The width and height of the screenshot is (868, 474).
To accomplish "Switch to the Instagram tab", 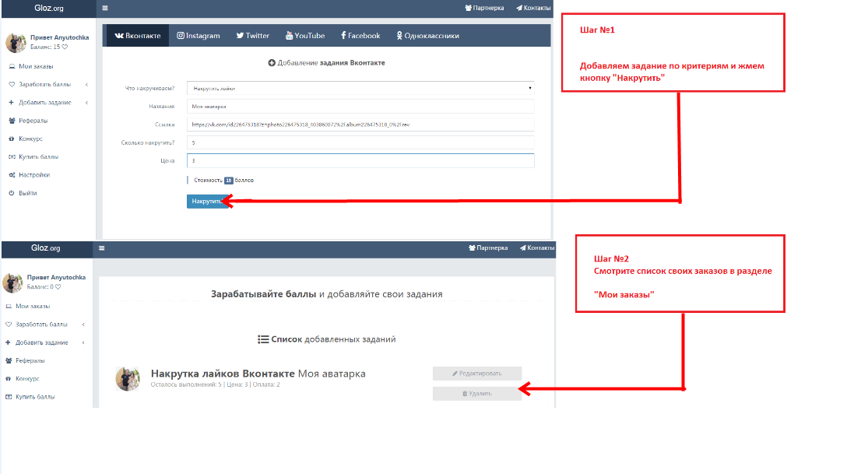I will click(199, 36).
